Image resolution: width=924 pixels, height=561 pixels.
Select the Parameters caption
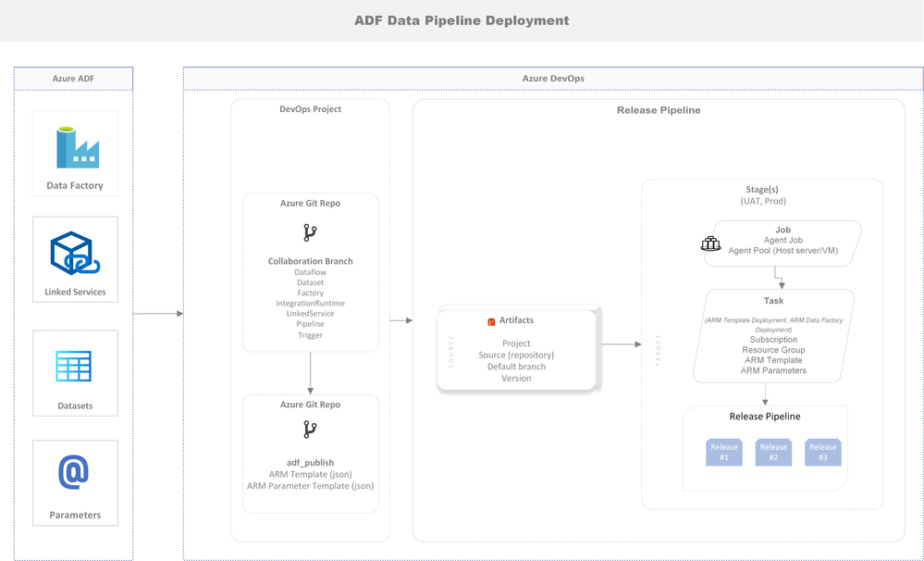tap(75, 515)
